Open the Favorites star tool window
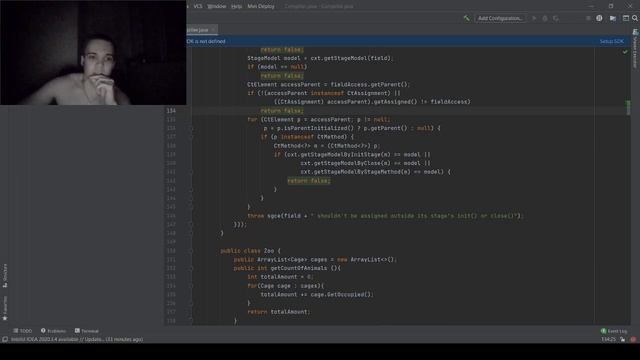The width and height of the screenshot is (640, 360). tap(5, 309)
